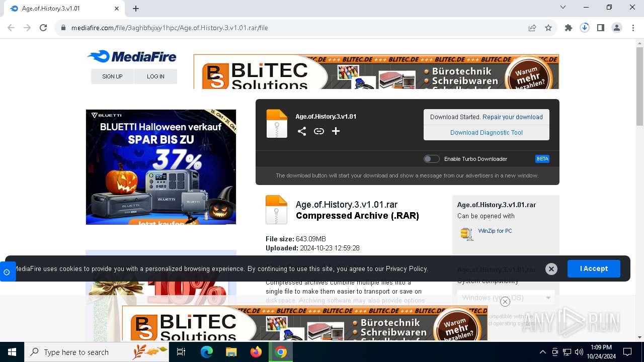Viewport: 644px width, 362px height.
Task: Open the WinZip for PC link
Action: (x=495, y=231)
